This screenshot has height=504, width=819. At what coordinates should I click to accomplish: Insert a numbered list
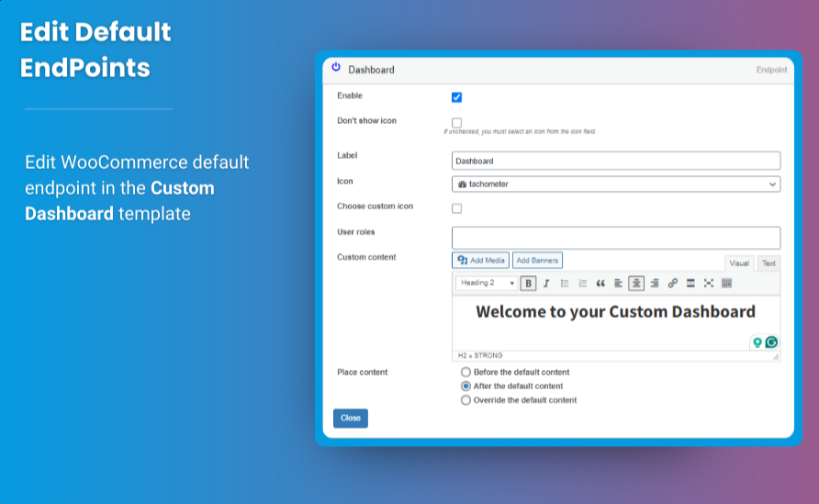[582, 284]
